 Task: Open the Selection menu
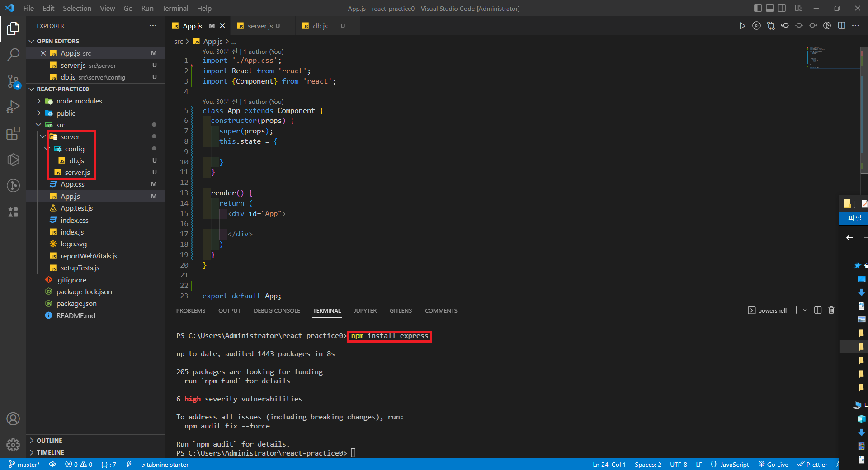pyautogui.click(x=77, y=8)
